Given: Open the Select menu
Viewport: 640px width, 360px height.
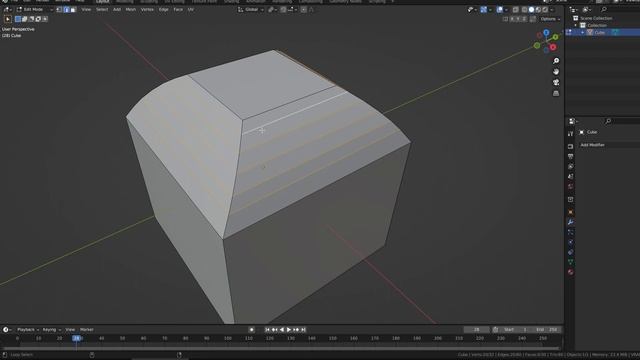Looking at the screenshot, I should (x=102, y=9).
